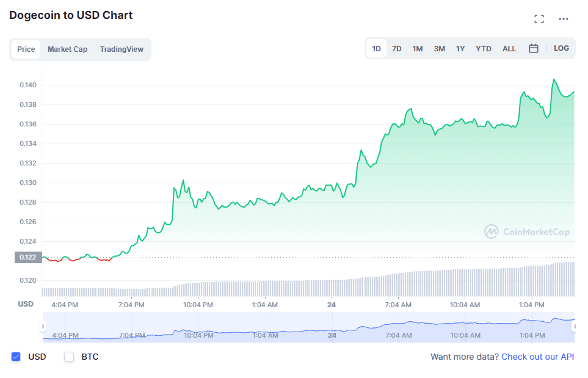Switch to the Market Cap tab

coord(67,49)
